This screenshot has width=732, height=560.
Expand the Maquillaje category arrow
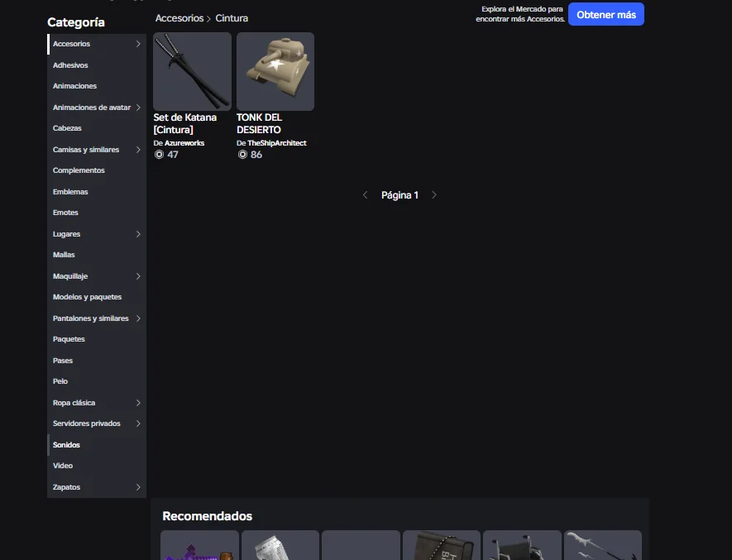pyautogui.click(x=138, y=276)
